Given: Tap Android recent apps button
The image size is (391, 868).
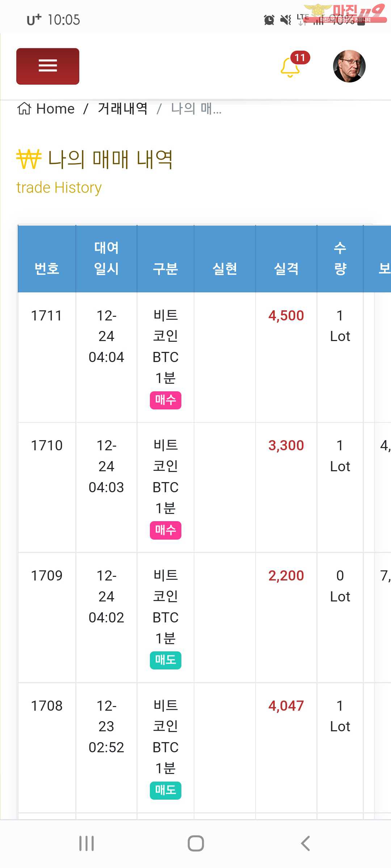Looking at the screenshot, I should point(87,843).
